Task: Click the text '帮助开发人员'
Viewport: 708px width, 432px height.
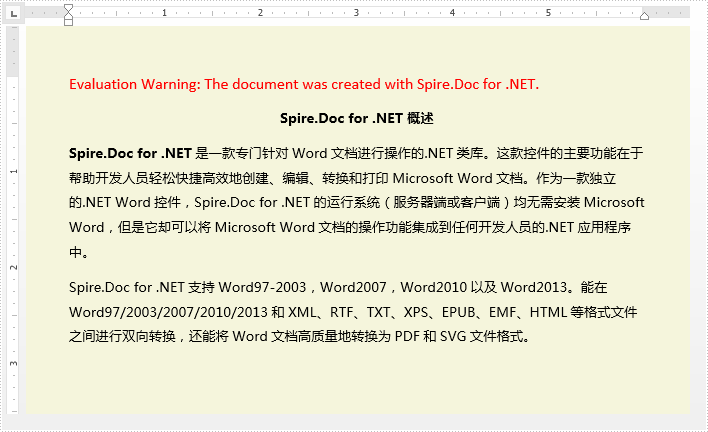Action: click(109, 178)
